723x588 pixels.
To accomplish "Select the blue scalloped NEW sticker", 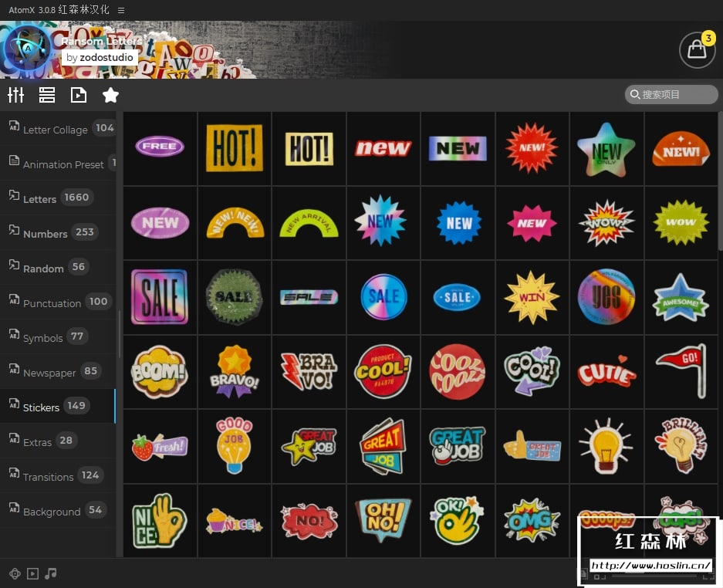I will tap(458, 223).
